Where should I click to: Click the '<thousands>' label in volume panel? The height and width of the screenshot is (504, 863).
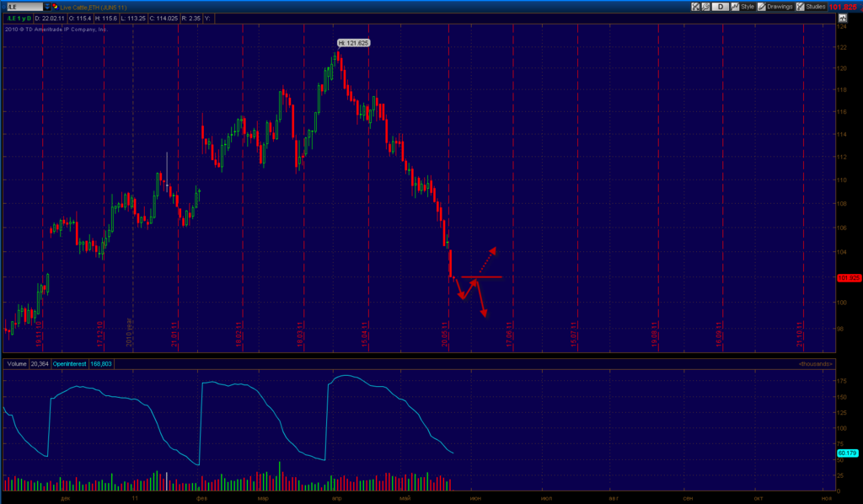pos(815,364)
